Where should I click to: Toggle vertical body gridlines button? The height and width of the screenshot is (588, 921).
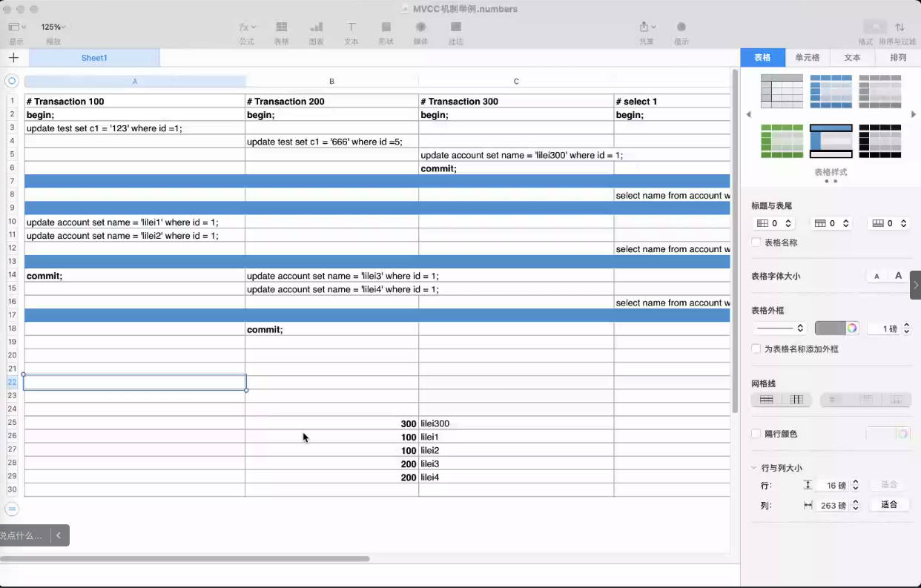[796, 400]
